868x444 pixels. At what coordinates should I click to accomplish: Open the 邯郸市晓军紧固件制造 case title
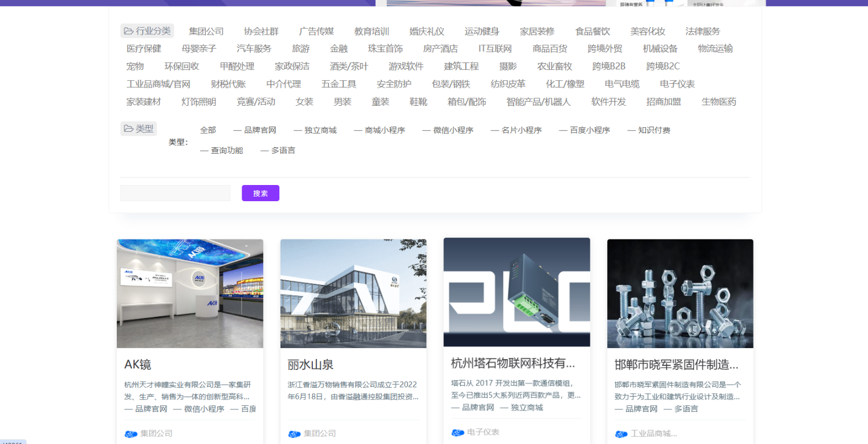click(677, 365)
